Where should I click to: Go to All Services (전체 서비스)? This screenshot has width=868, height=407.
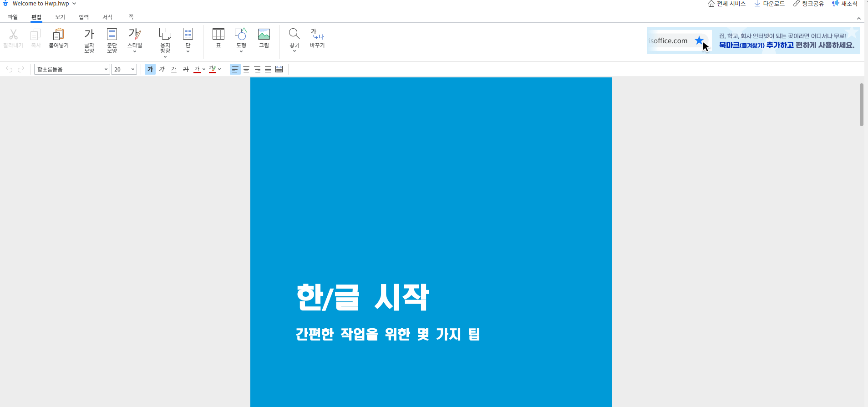point(727,4)
